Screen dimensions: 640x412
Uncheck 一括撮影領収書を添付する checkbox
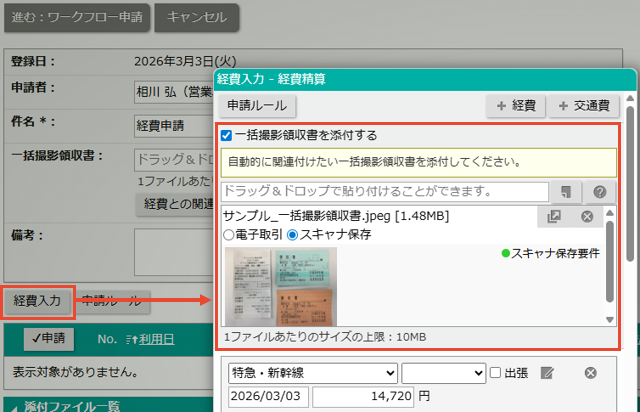coord(227,135)
